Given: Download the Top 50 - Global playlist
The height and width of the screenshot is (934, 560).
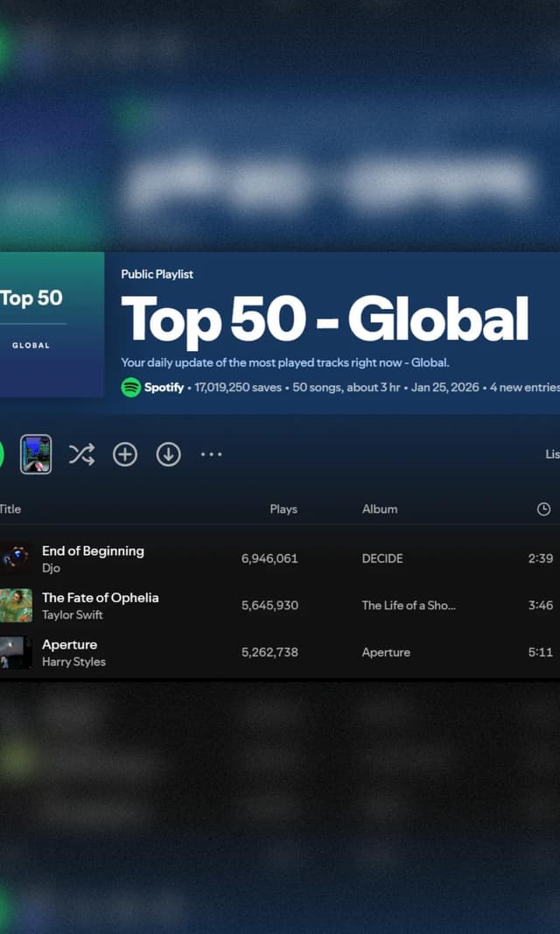Looking at the screenshot, I should coord(168,454).
